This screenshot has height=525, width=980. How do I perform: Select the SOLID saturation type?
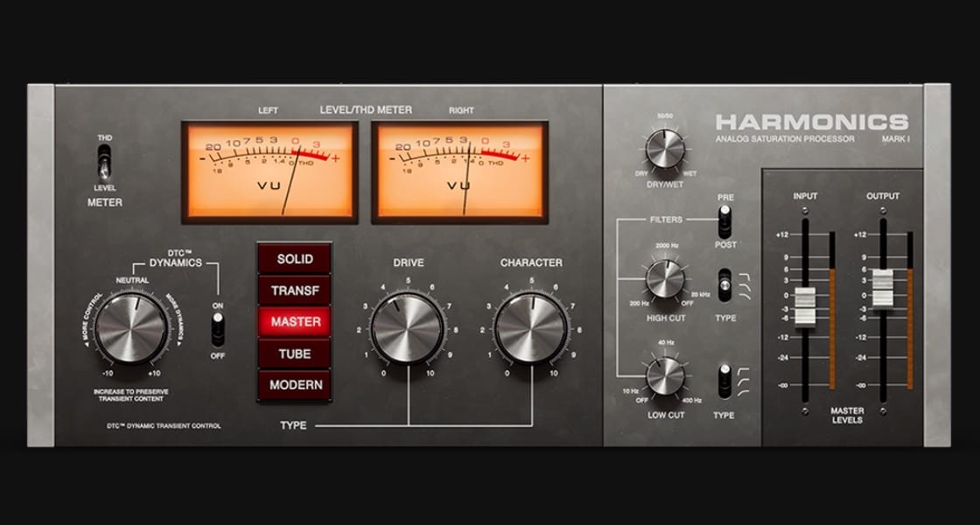[x=295, y=259]
